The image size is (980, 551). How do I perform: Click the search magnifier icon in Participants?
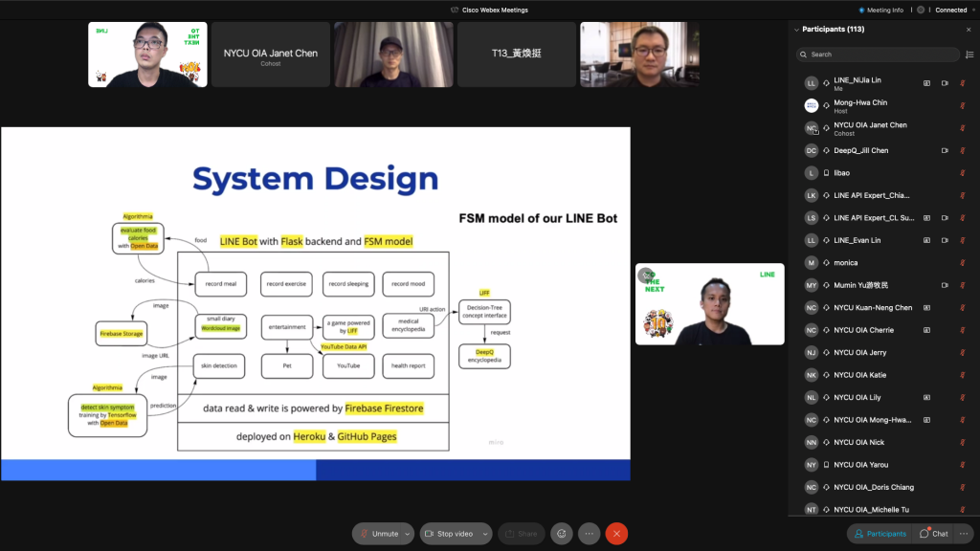coord(804,55)
